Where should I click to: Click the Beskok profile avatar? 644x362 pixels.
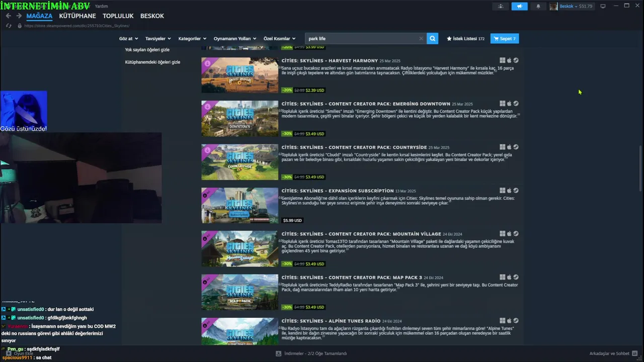553,6
